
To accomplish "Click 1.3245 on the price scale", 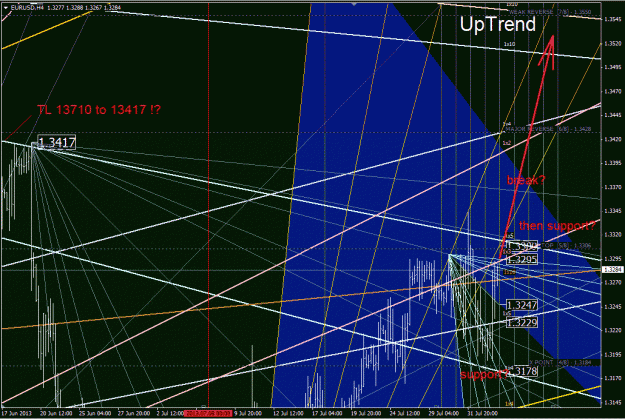I will point(613,306).
